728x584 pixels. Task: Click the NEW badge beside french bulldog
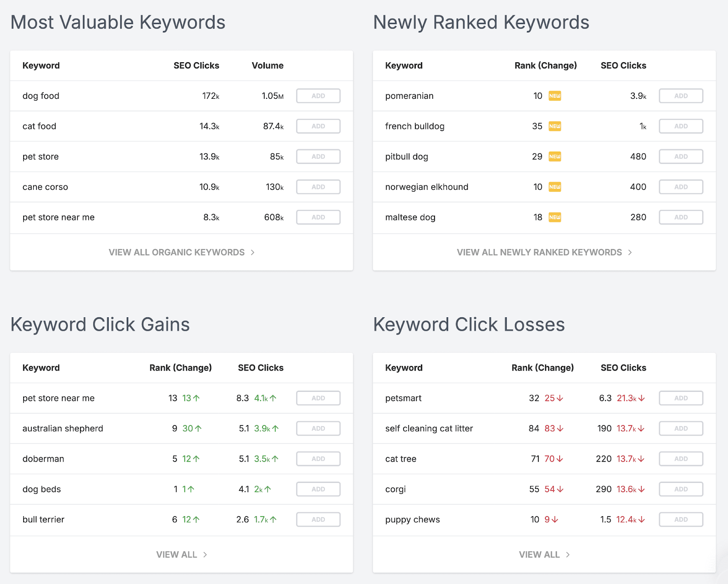(555, 126)
